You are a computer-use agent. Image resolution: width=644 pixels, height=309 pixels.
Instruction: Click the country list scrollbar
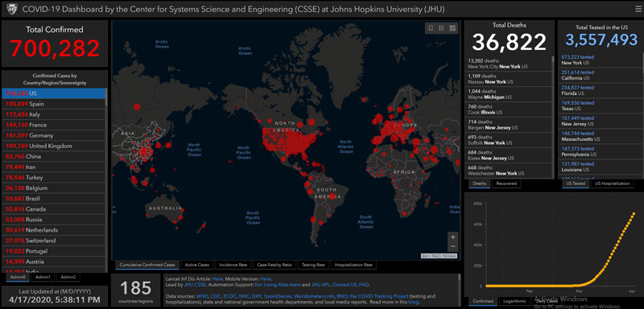106,179
